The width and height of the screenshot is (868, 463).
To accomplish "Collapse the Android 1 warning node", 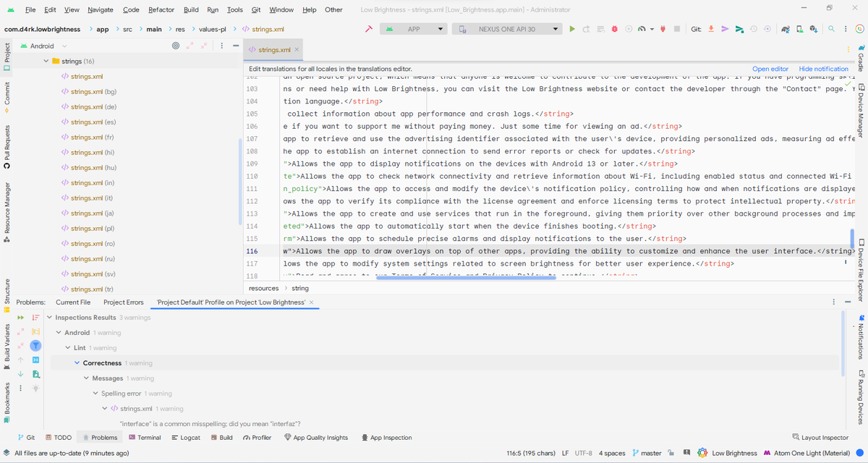I will (59, 333).
